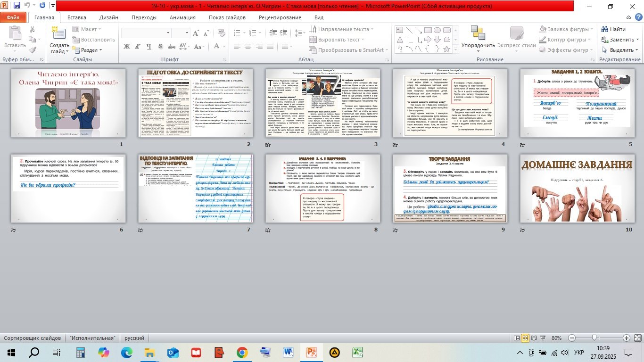Image resolution: width=644 pixels, height=362 pixels.
Task: Open the Выделить (Select) dropdown
Action: pyautogui.click(x=621, y=50)
